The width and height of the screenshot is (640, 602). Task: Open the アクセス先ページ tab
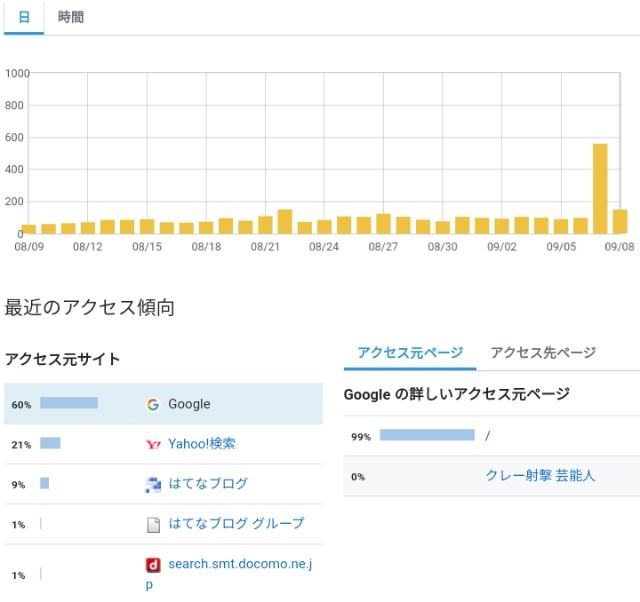click(543, 353)
